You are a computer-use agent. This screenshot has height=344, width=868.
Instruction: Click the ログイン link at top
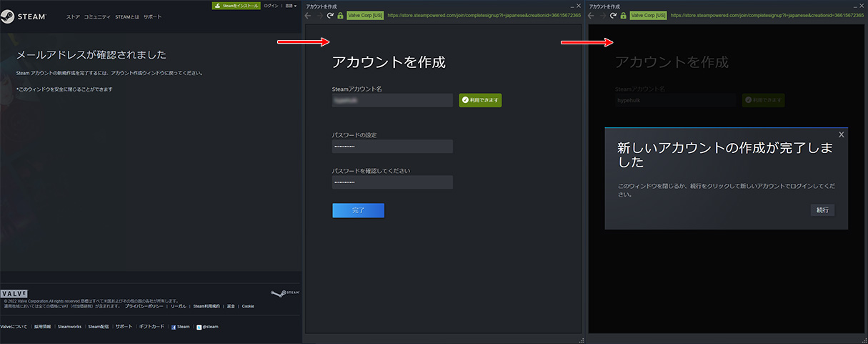coord(271,5)
